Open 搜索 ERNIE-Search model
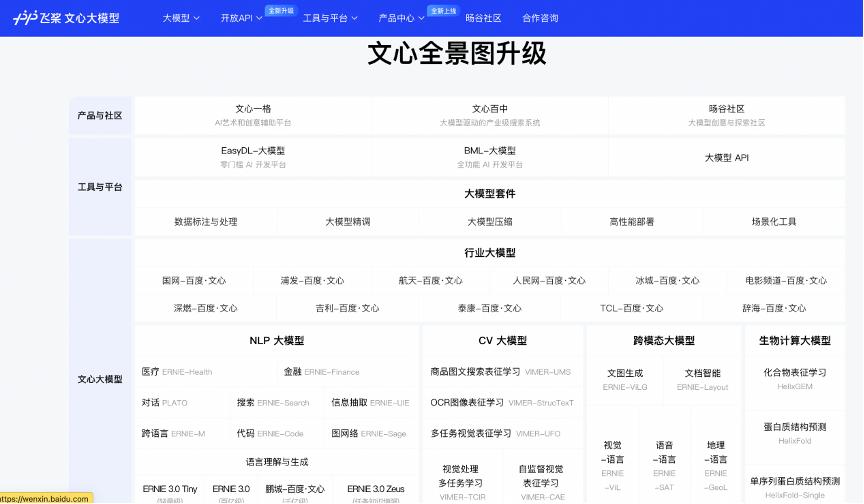Viewport: 864px width, 504px height. coord(273,403)
